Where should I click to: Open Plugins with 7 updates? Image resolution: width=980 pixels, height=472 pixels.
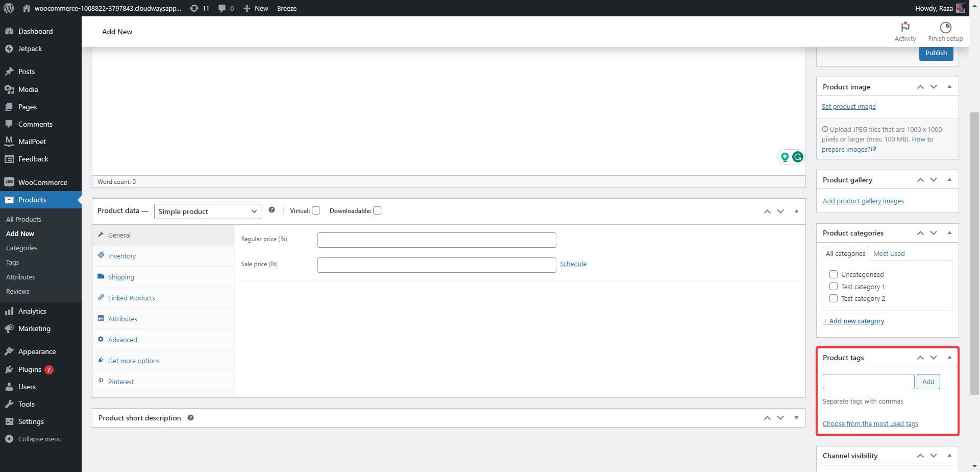[41, 369]
